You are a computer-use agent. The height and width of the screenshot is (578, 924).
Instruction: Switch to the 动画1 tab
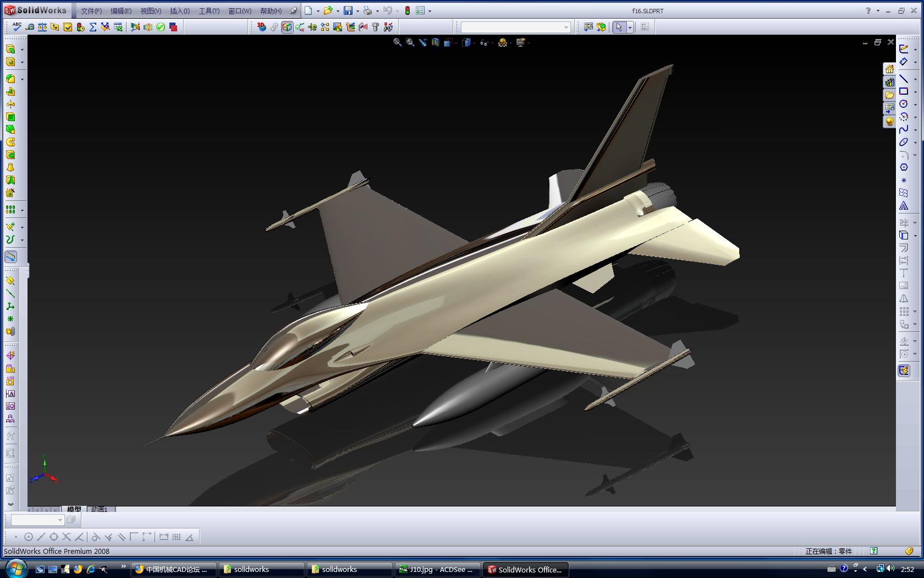(x=100, y=509)
